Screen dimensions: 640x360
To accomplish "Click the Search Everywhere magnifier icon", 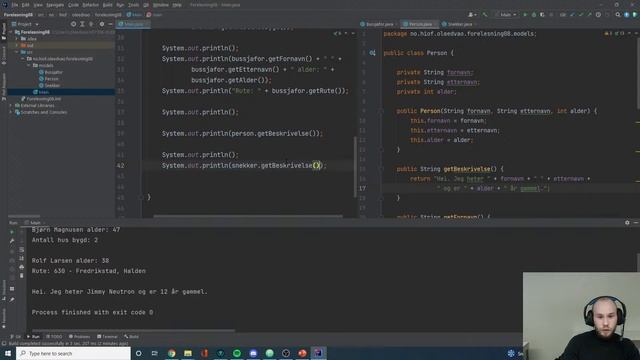I will point(618,15).
